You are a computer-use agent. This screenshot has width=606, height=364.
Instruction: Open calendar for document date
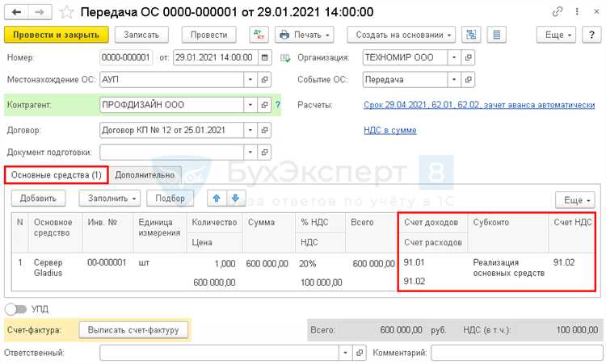265,57
